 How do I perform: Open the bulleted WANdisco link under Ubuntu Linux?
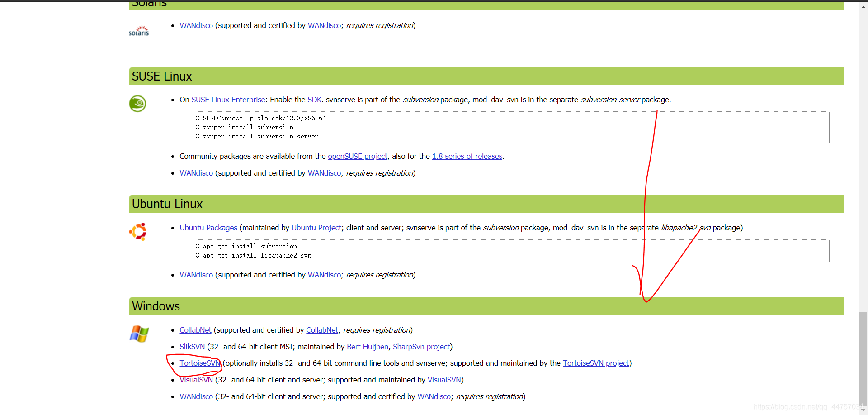coord(196,275)
